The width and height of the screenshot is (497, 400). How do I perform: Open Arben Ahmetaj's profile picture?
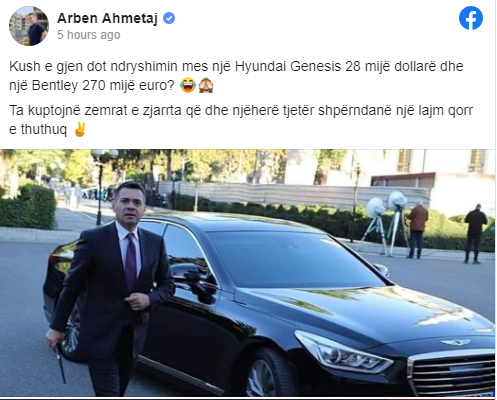point(29,26)
